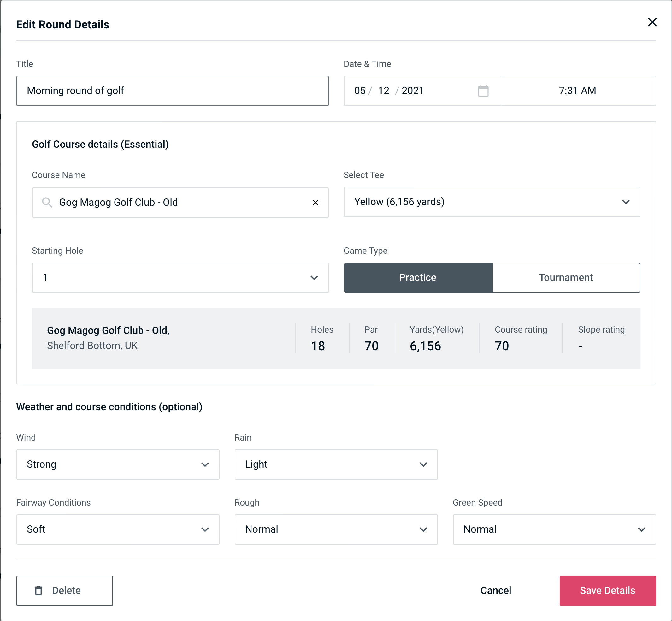672x621 pixels.
Task: Toggle Game Type to Practice
Action: [418, 277]
